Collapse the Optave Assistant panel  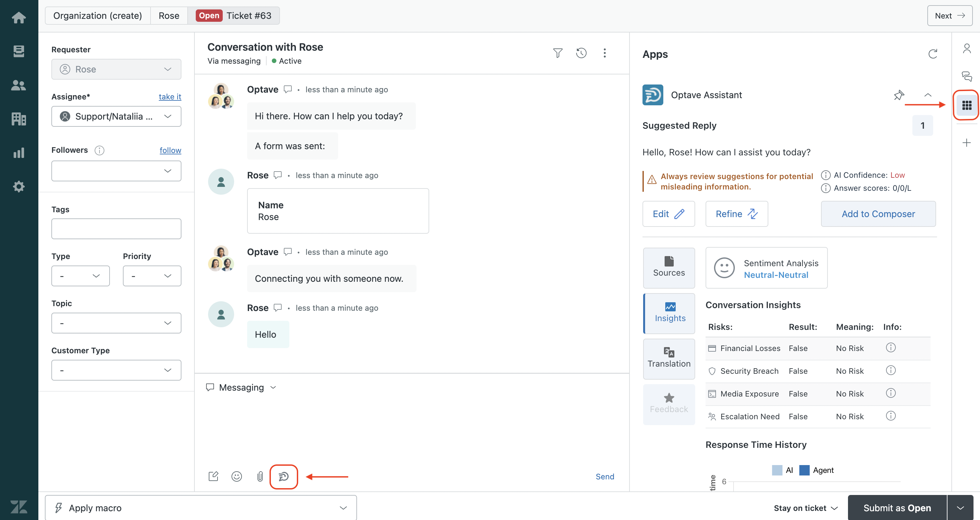(x=928, y=95)
